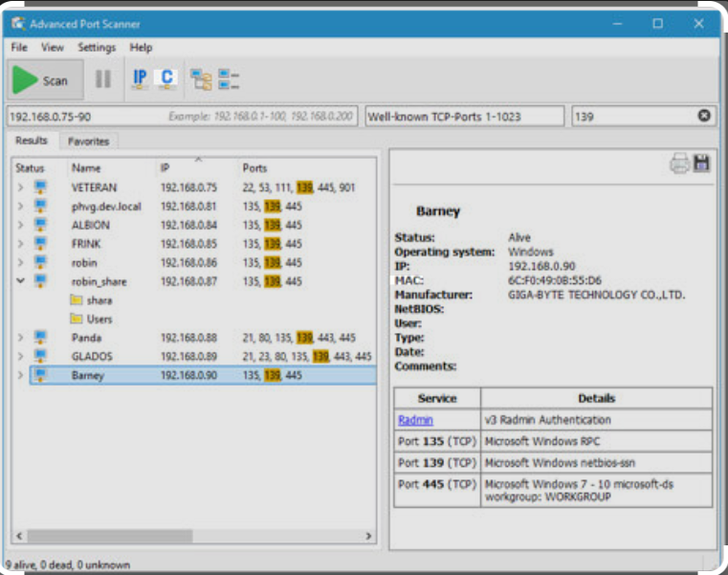Click the scroll right arrow

click(x=368, y=536)
